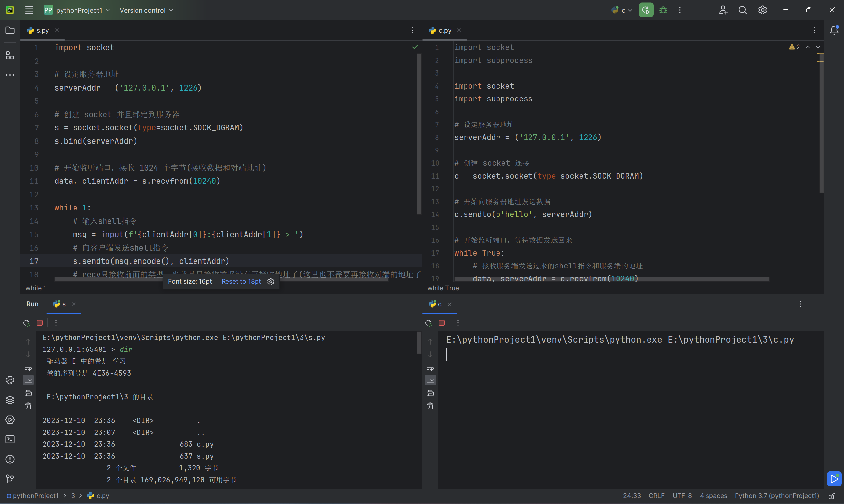Close the 's' run tab

pyautogui.click(x=74, y=304)
